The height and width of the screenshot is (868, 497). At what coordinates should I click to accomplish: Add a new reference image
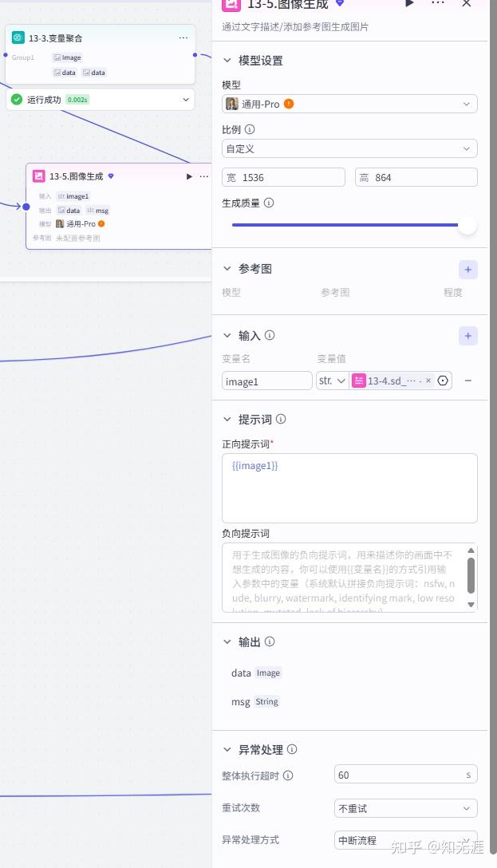[x=467, y=270]
